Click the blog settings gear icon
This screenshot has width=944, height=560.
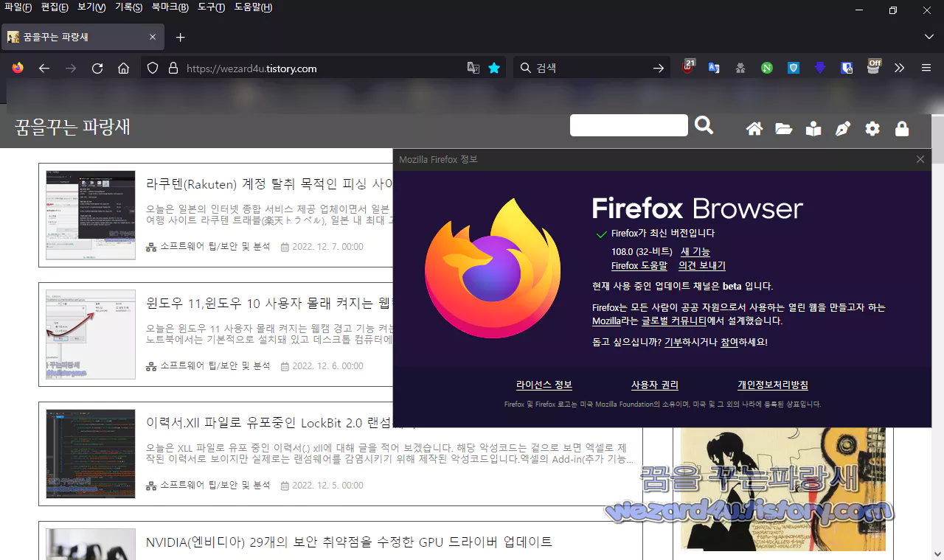click(872, 129)
